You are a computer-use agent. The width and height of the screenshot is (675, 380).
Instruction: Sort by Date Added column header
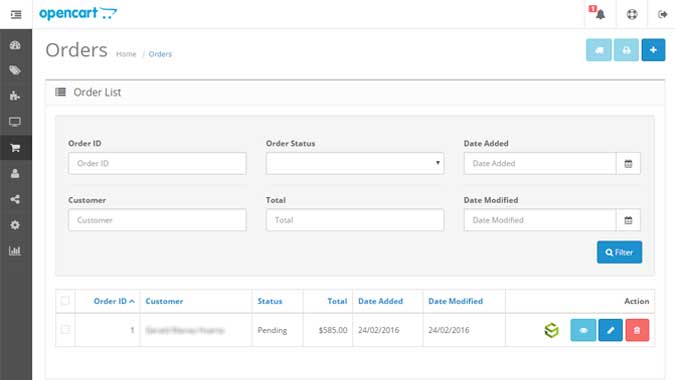point(381,301)
